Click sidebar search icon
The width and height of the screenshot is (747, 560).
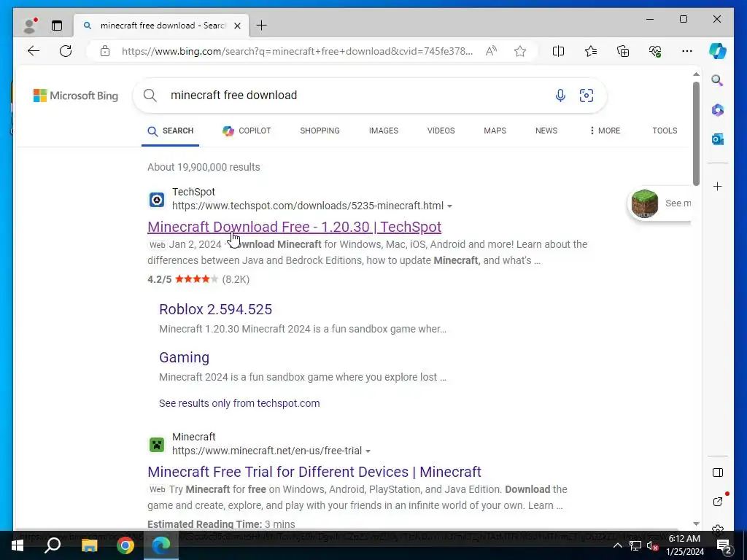[x=718, y=80]
